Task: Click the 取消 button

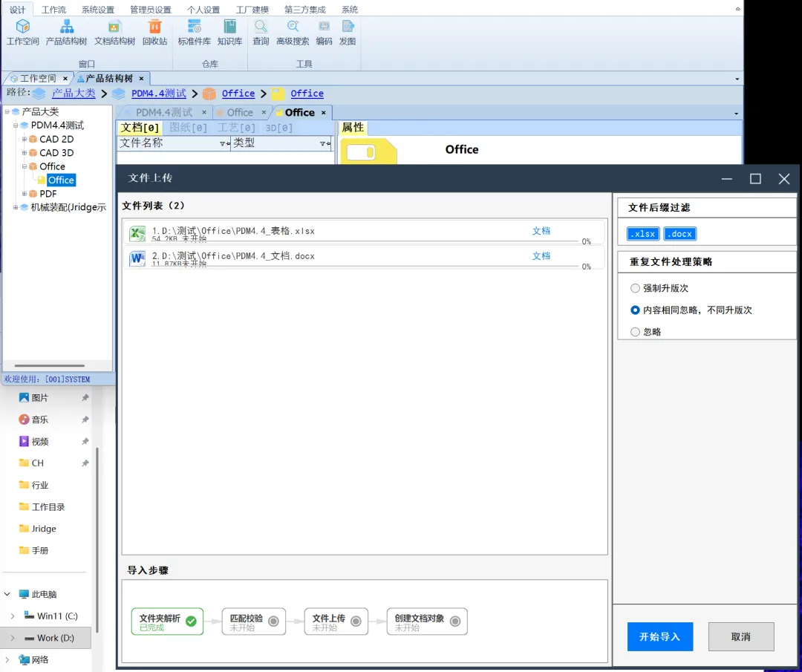Action: (x=740, y=636)
